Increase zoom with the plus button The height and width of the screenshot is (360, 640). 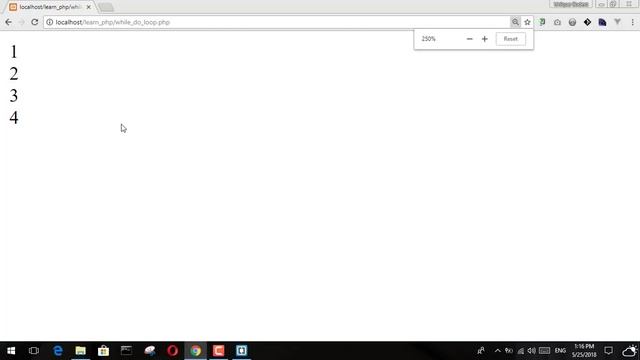484,39
